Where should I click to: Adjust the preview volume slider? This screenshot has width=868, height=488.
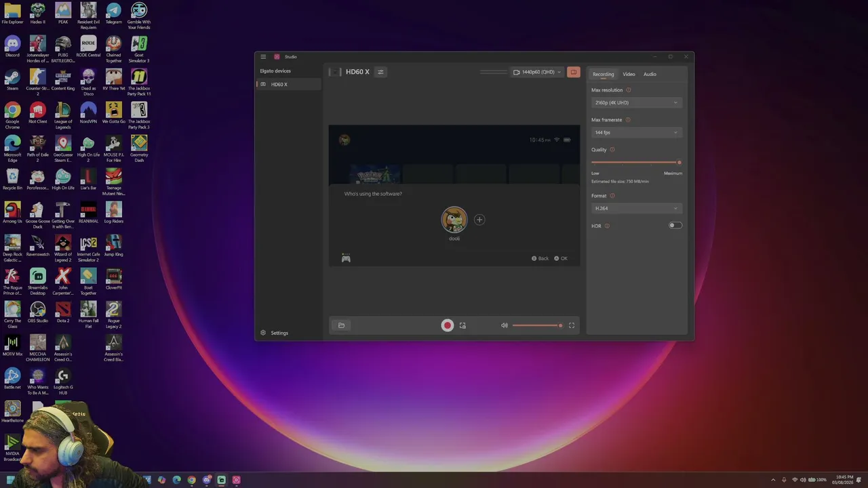click(x=536, y=325)
